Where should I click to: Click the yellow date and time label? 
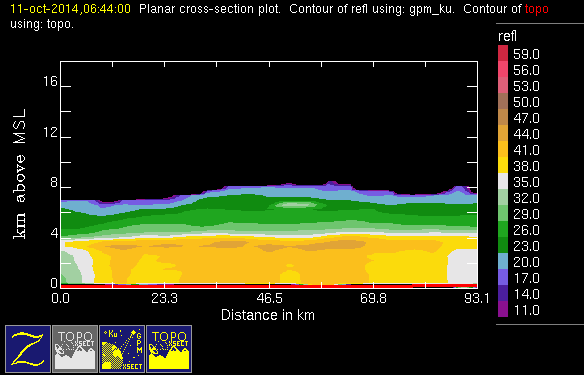pyautogui.click(x=70, y=9)
